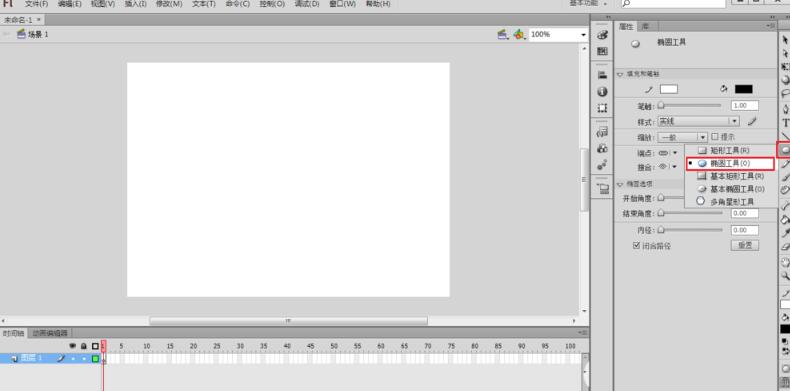Screen dimensions: 790x391
Task: Click the 重置 reset button
Action: [745, 245]
